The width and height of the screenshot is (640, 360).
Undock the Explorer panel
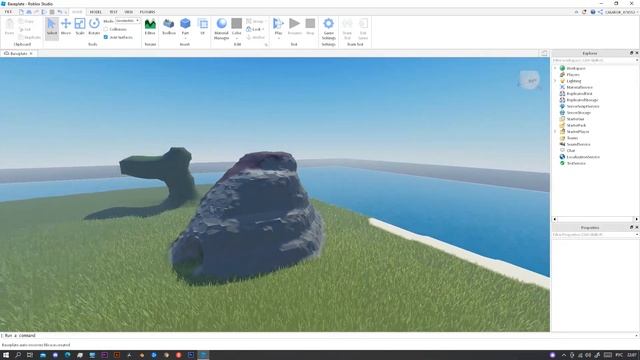[x=631, y=53]
